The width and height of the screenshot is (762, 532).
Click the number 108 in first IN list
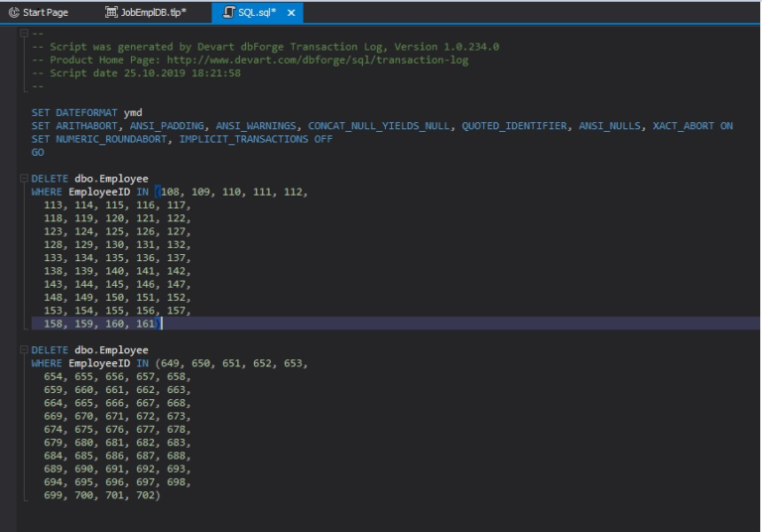click(173, 192)
